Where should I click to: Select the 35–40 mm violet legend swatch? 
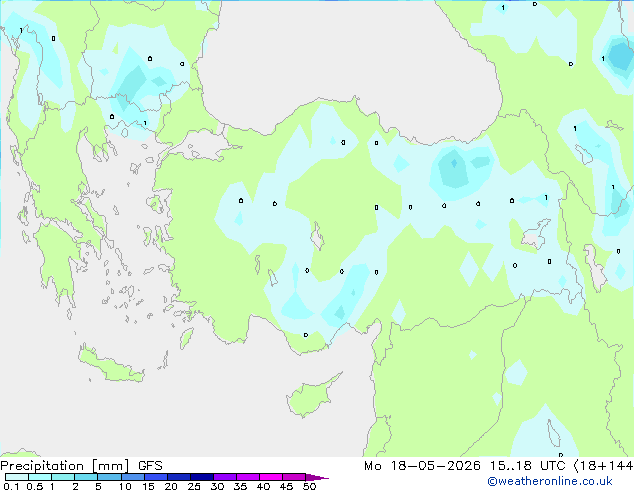coord(248,477)
